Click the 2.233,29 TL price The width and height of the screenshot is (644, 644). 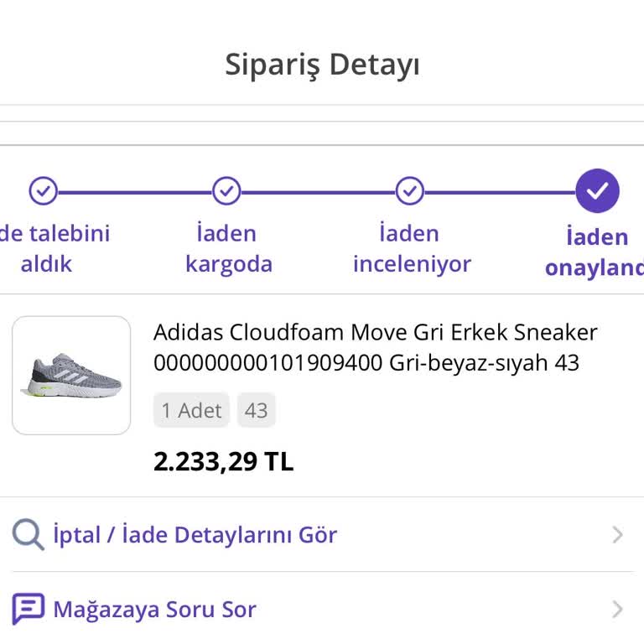click(223, 461)
